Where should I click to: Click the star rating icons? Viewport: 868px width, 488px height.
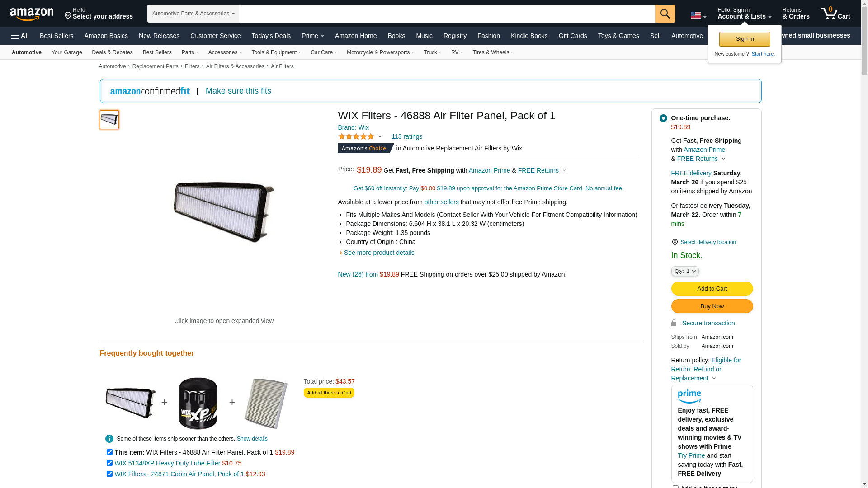pyautogui.click(x=356, y=136)
